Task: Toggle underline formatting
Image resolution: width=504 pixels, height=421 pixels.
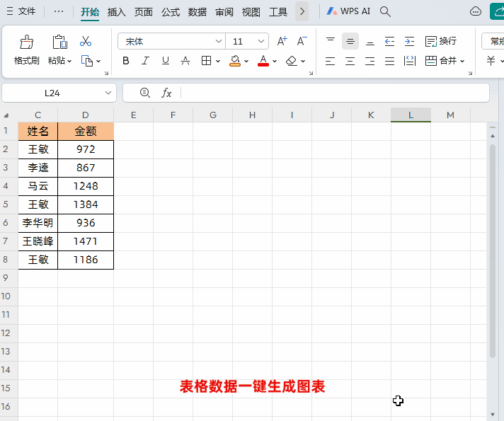Action: click(166, 61)
